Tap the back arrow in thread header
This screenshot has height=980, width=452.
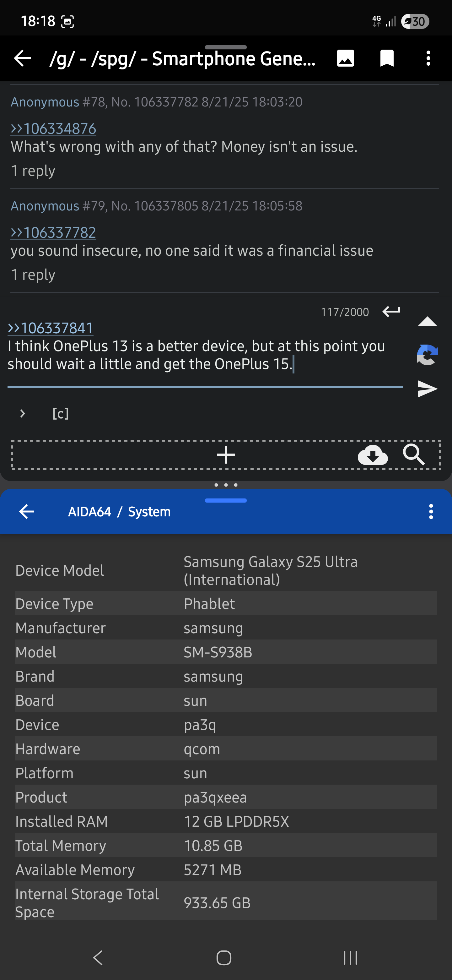pyautogui.click(x=22, y=58)
